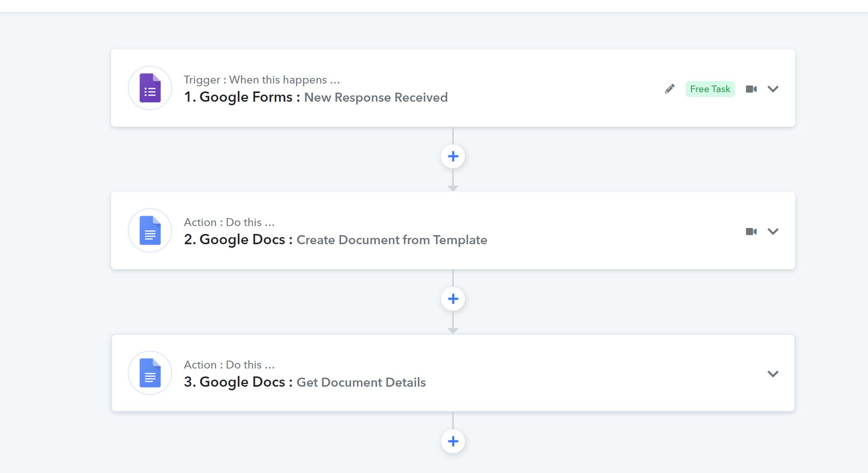Click the Free Task badge
The image size is (868, 473).
click(710, 89)
